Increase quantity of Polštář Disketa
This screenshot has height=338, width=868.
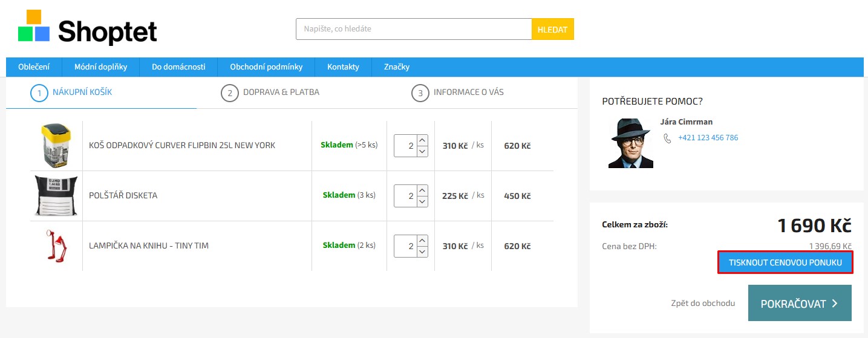click(422, 190)
